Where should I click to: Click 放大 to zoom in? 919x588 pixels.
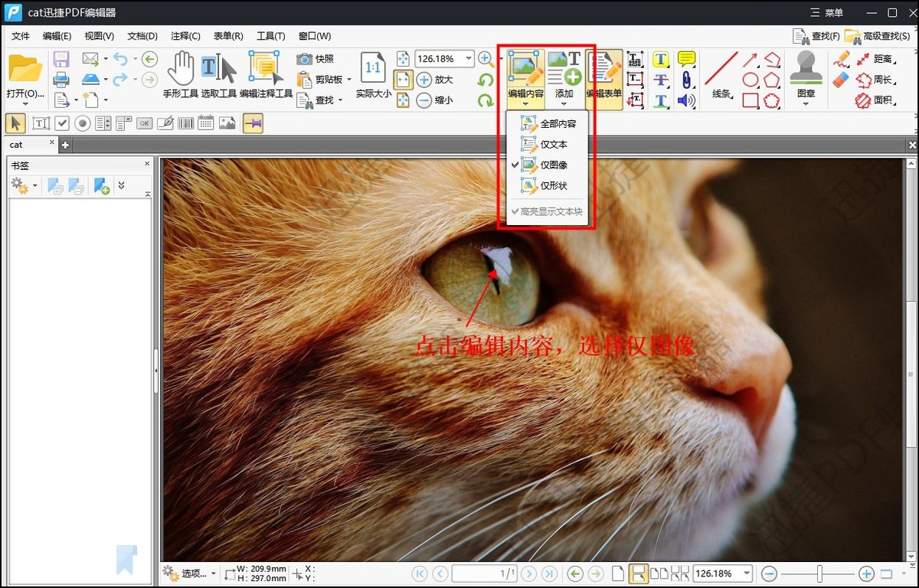[434, 79]
